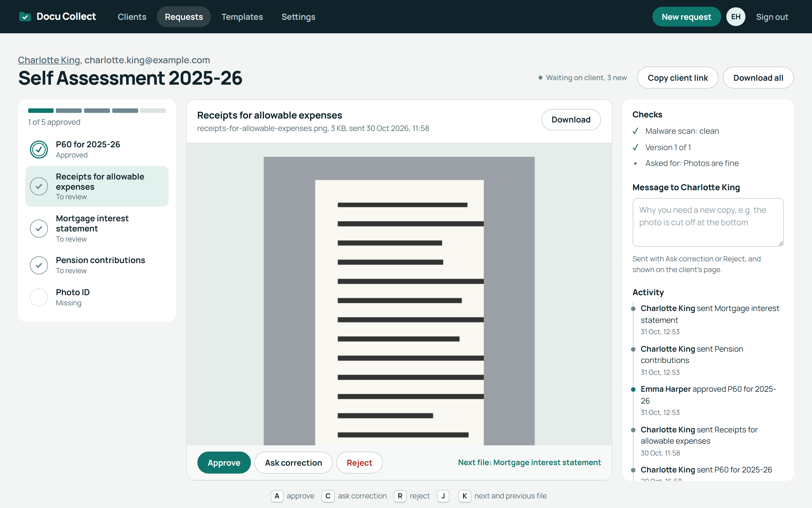
Task: Click 'Asked for: Photos are fine' text
Action: (692, 163)
